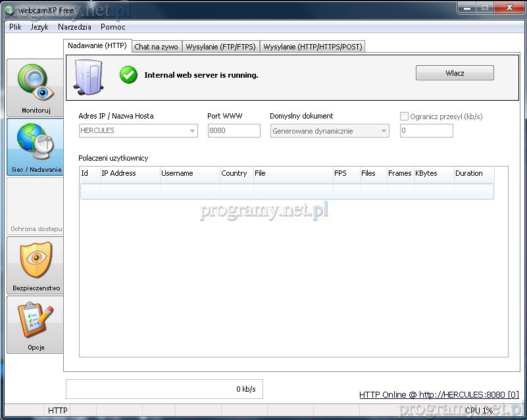Expand the Adres IP / Nazwa Hosta dropdown

tap(192, 131)
